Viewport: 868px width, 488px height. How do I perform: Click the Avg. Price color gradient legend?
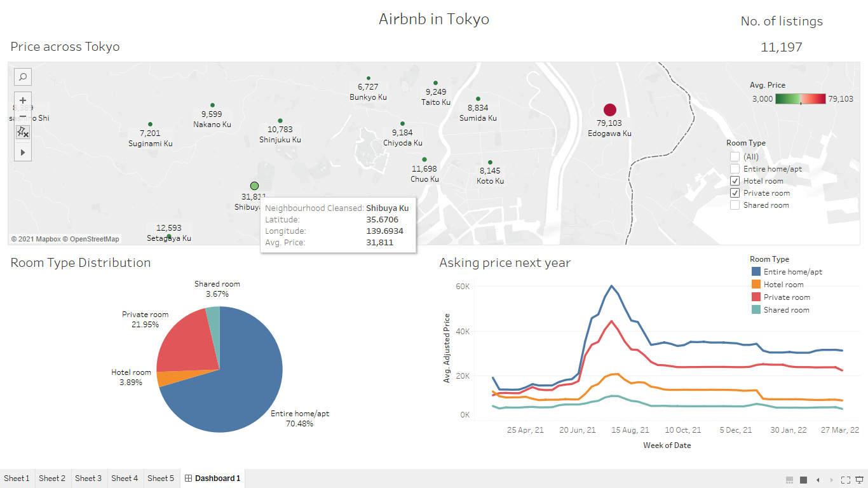click(x=799, y=98)
